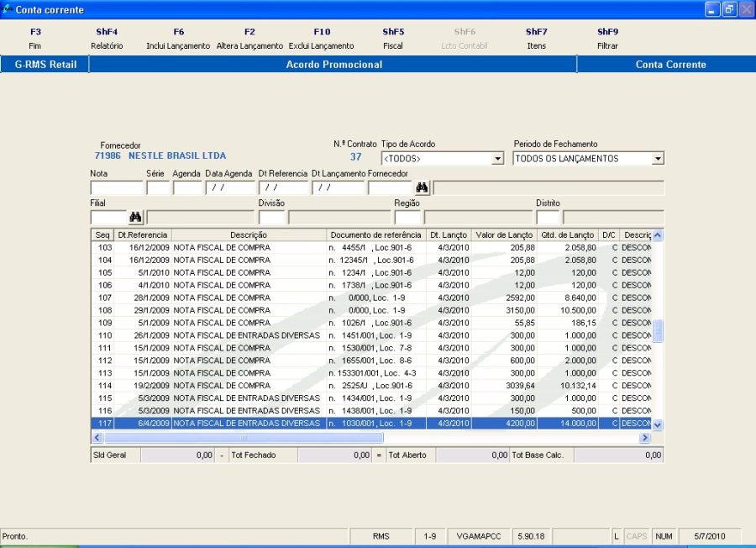Click into the Data Agenda date field
This screenshot has height=548, width=756.
point(229,188)
